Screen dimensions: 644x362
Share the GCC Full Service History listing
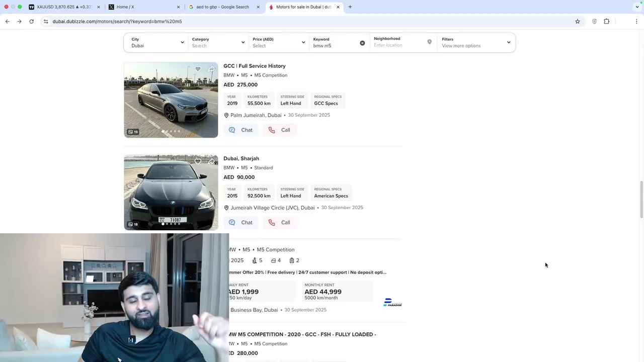point(211,69)
